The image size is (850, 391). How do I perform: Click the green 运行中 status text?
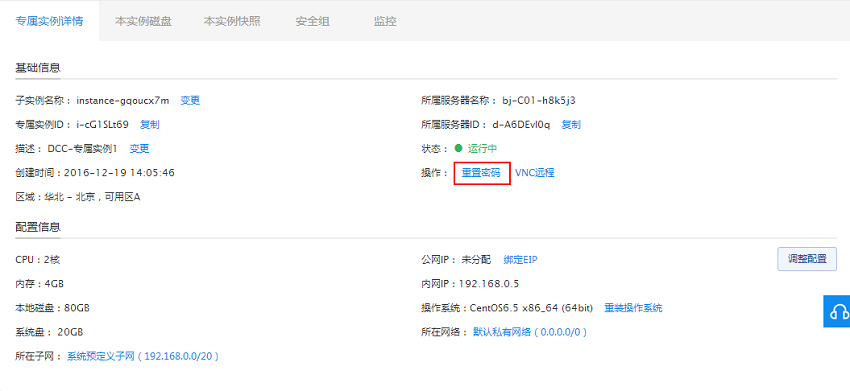tap(483, 149)
